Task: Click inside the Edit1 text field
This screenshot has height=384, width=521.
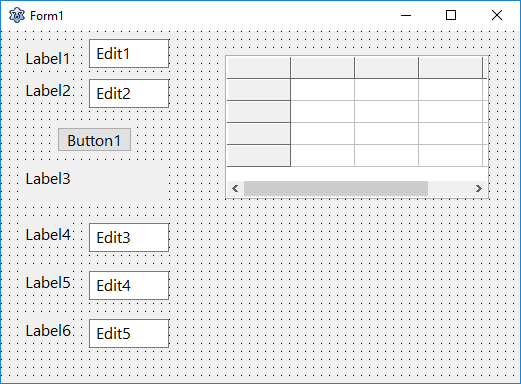Action: click(x=129, y=54)
